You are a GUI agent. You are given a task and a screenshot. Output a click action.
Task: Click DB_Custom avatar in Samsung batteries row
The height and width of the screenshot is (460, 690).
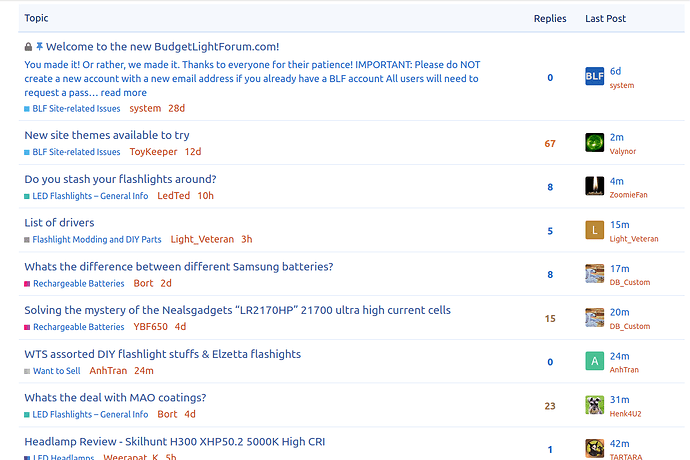click(x=595, y=273)
